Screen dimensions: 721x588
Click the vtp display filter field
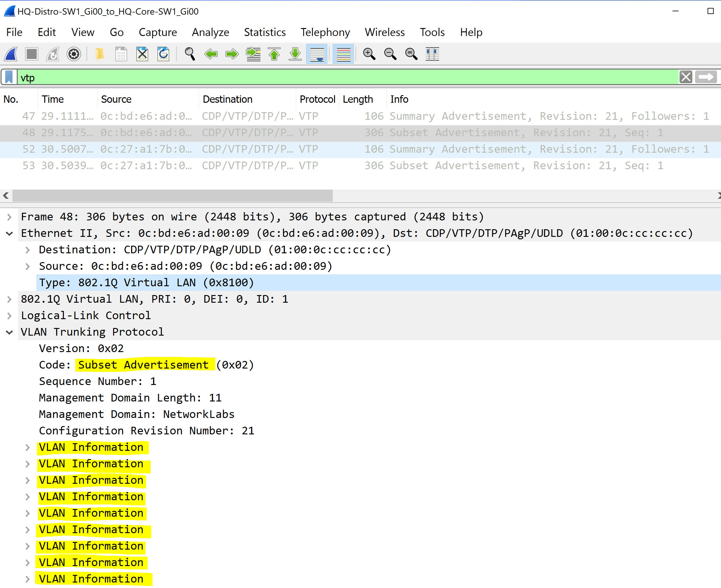point(348,77)
